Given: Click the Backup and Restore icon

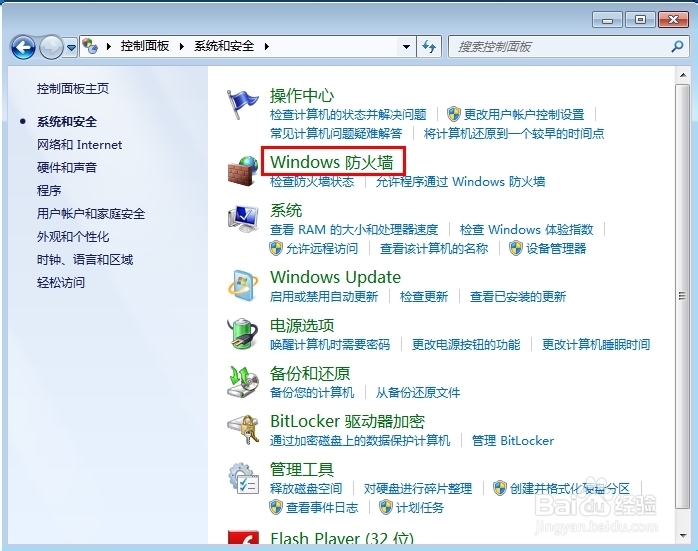Looking at the screenshot, I should click(243, 382).
